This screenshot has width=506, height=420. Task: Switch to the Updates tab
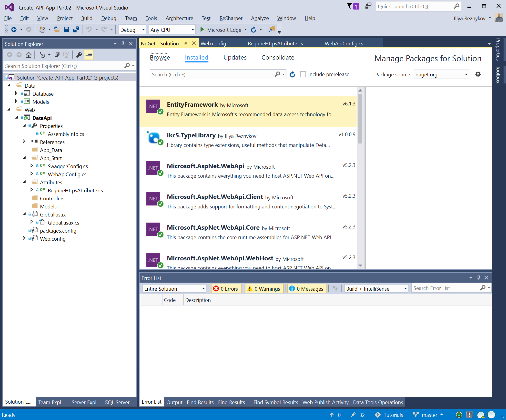pyautogui.click(x=235, y=58)
